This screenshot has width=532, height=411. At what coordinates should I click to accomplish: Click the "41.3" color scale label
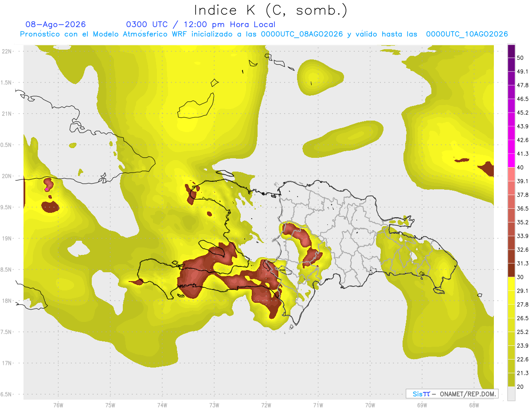523,154
